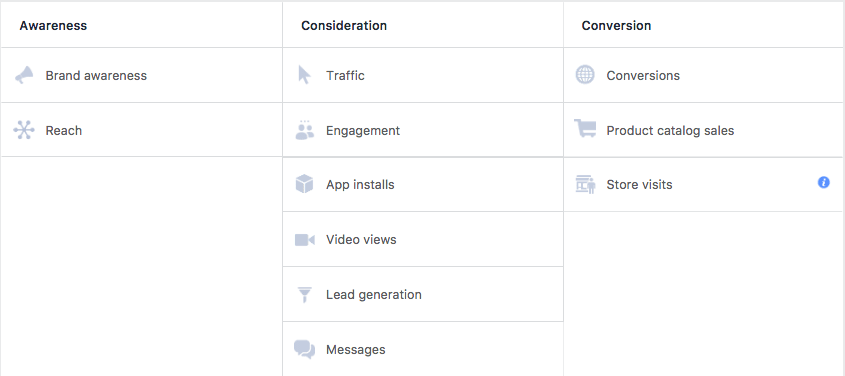This screenshot has width=845, height=376.
Task: Click the Store visits storefront icon
Action: [x=585, y=184]
